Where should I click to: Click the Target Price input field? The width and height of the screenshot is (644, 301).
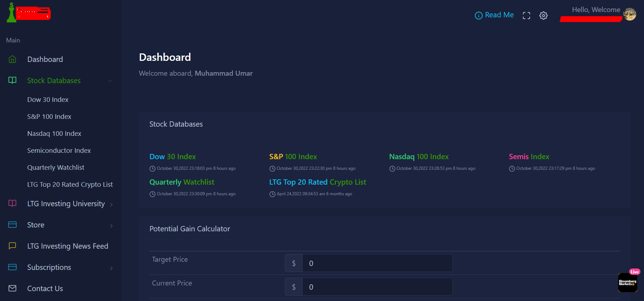tap(377, 263)
